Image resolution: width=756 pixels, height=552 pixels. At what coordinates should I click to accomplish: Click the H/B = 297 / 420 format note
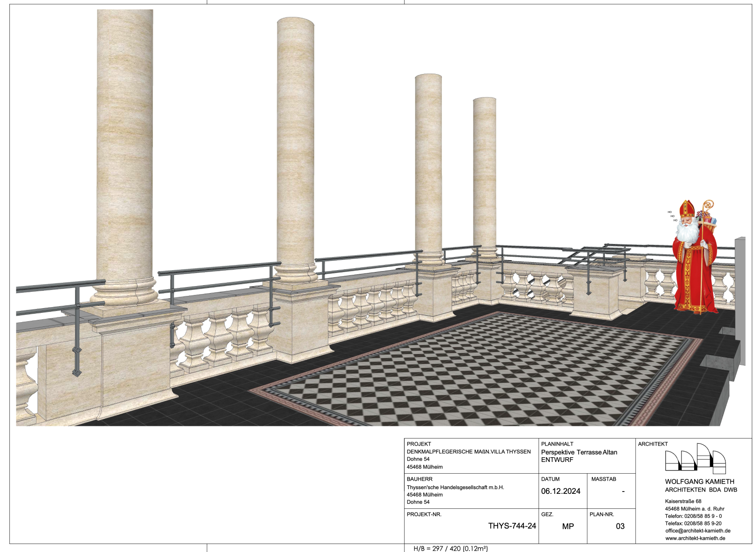coord(450,549)
